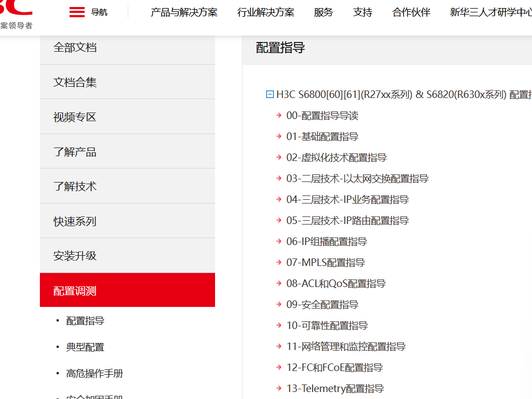Select 文档合集 in the sidebar

tap(127, 82)
